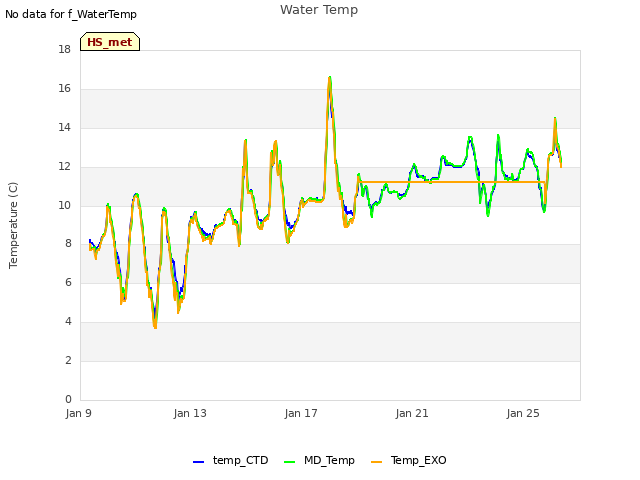Click the Jan 9 x-axis label

coord(78,413)
